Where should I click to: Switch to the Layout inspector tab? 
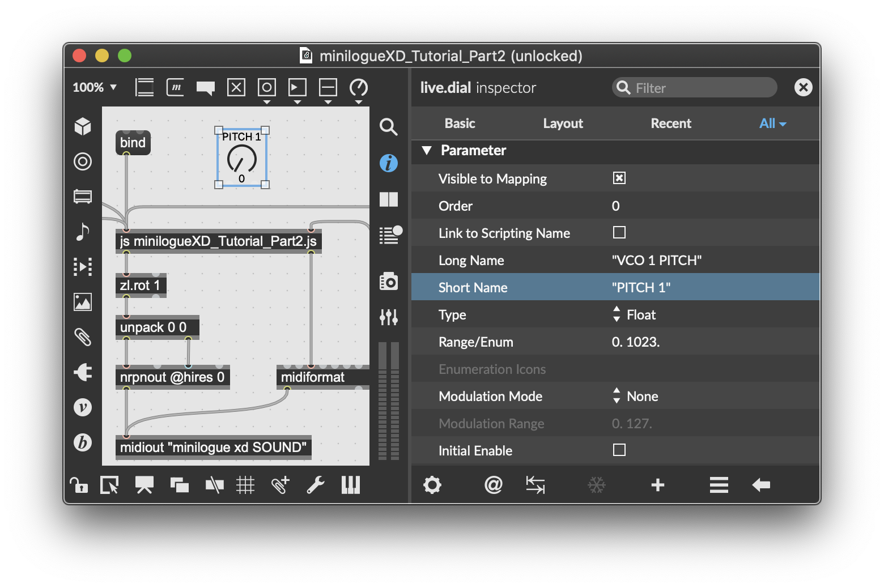(563, 123)
